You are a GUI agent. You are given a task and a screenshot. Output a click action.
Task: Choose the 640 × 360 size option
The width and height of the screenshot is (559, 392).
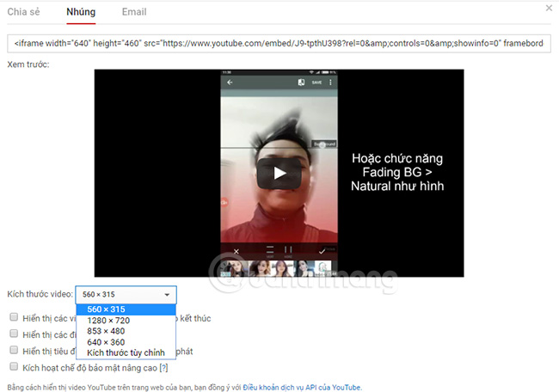[x=126, y=342]
